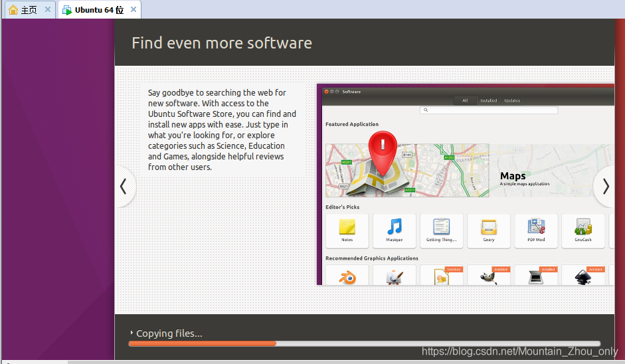Click the Recommended Graphics Applications heading
The image size is (625, 364).
pyautogui.click(x=372, y=258)
